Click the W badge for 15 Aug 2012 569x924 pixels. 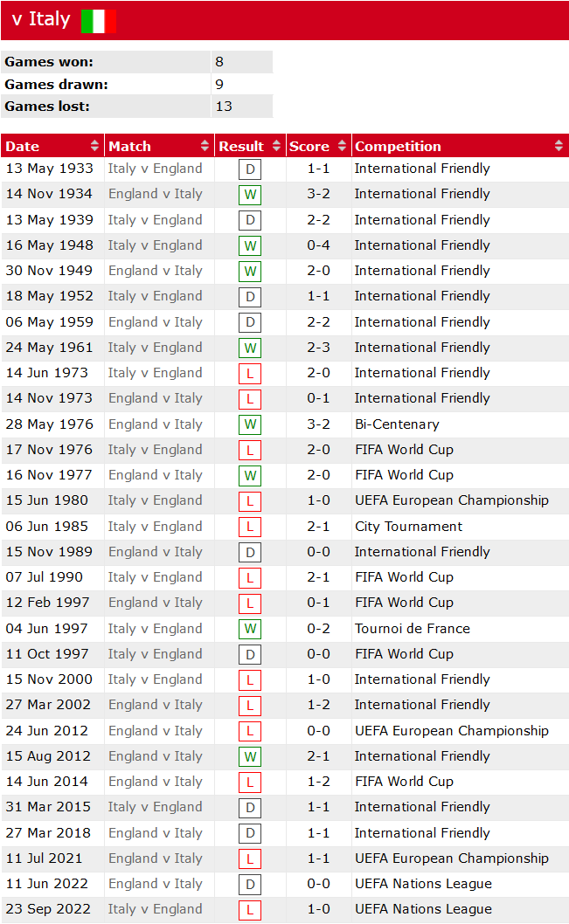click(x=250, y=757)
